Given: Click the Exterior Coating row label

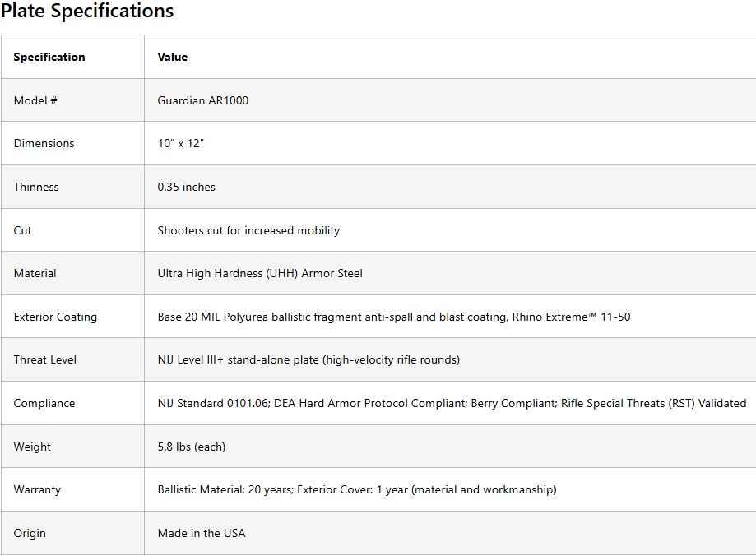Looking at the screenshot, I should pyautogui.click(x=55, y=317).
